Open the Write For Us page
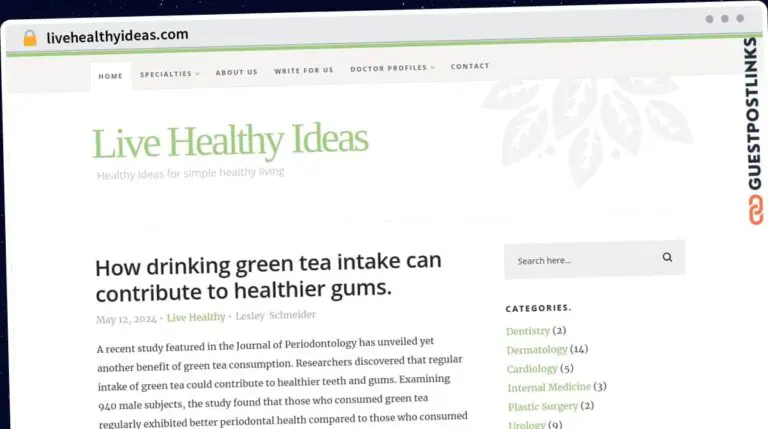 pyautogui.click(x=304, y=71)
